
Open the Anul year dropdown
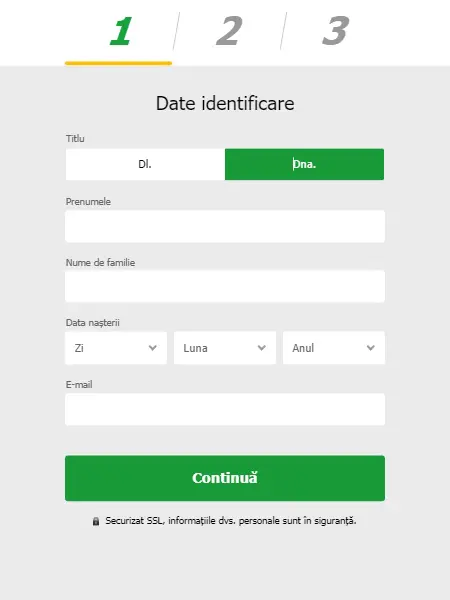(334, 348)
